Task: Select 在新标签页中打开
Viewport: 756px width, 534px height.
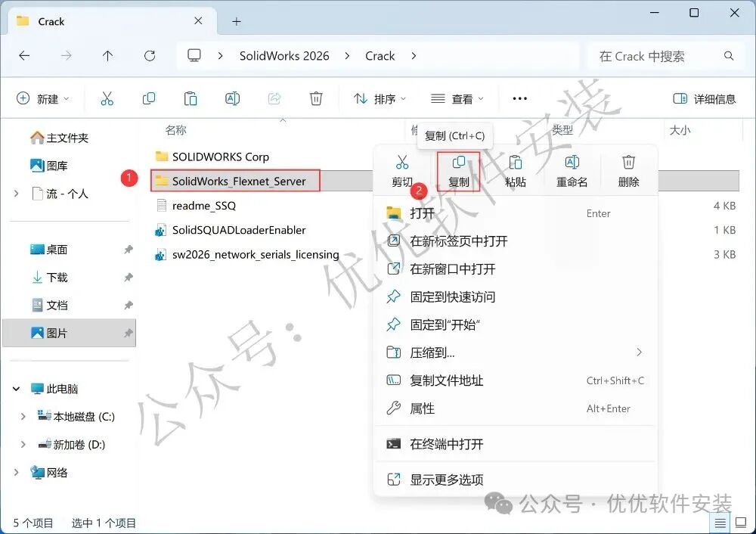Action: [x=516, y=241]
